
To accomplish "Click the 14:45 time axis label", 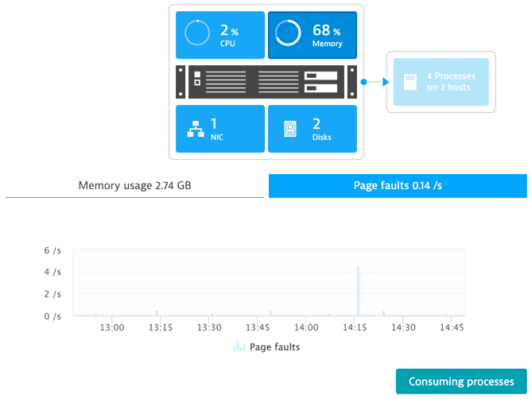I will point(452,327).
